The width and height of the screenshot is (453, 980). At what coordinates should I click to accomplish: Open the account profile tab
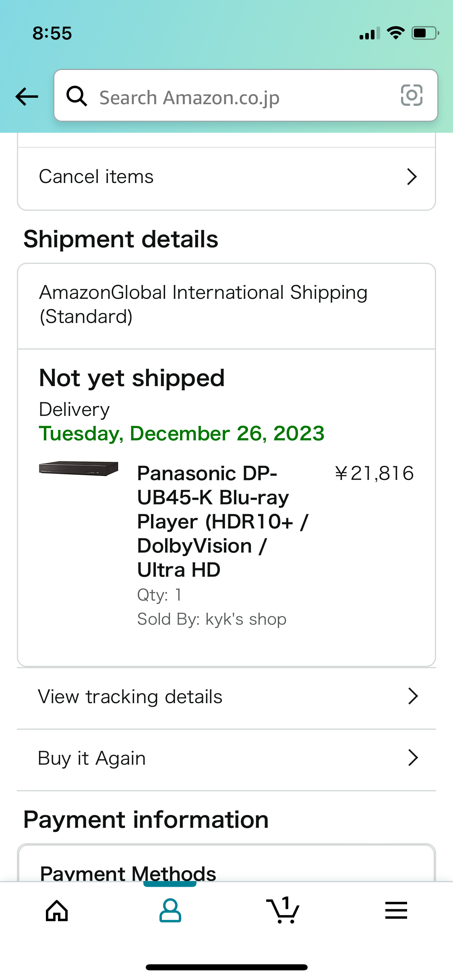[170, 911]
